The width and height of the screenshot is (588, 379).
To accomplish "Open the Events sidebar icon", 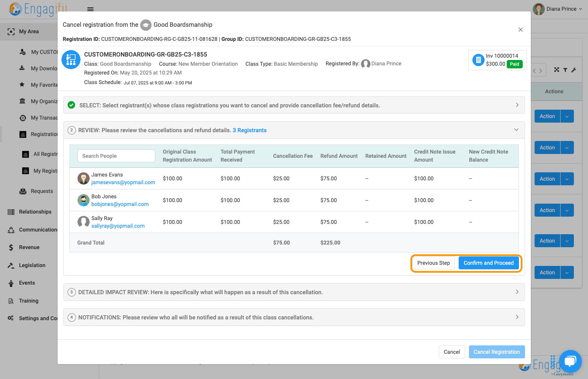I will [x=11, y=283].
